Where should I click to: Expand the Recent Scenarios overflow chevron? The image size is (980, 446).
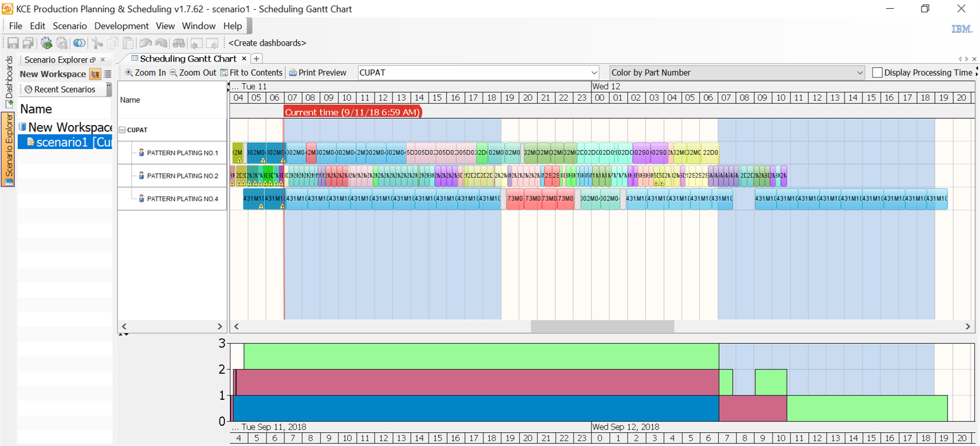(109, 88)
